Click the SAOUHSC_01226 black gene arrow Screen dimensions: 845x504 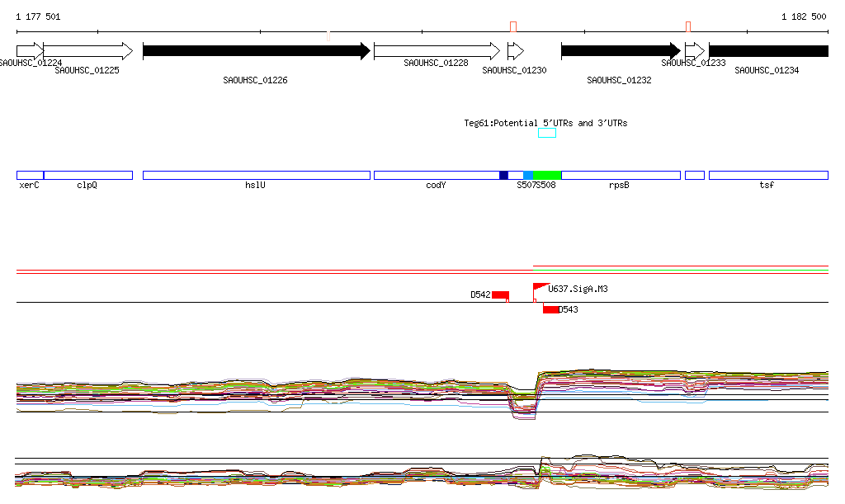(x=256, y=51)
